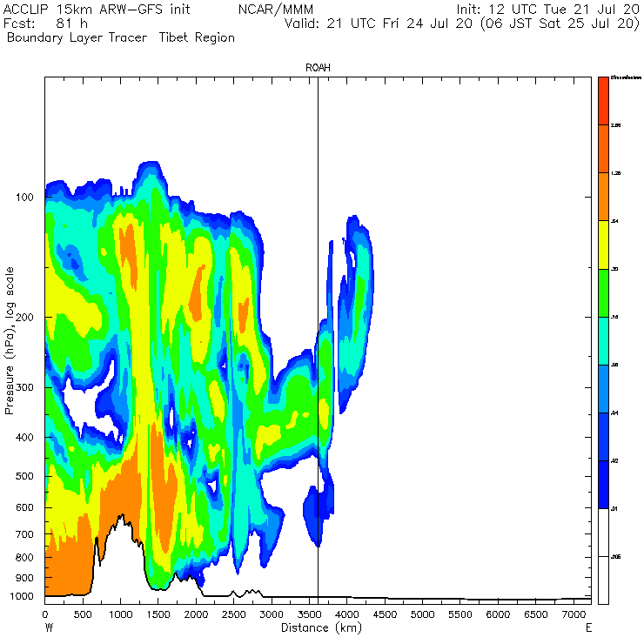Select the 7000 km distance tick label
This screenshot has width=644, height=644.
tap(574, 614)
